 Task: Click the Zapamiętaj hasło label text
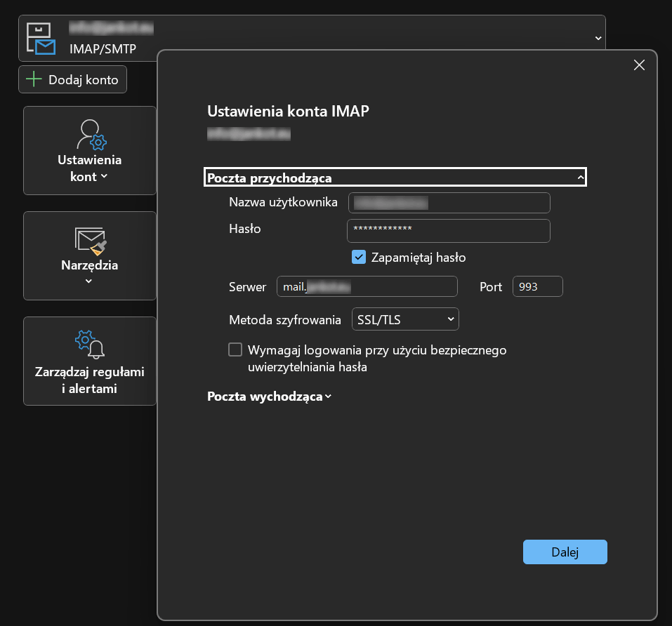click(419, 258)
